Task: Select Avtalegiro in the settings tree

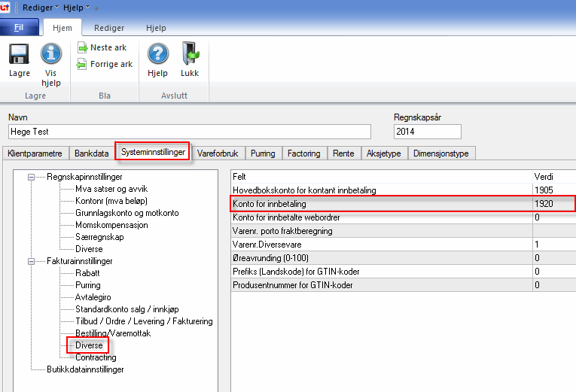Action: pyautogui.click(x=95, y=297)
